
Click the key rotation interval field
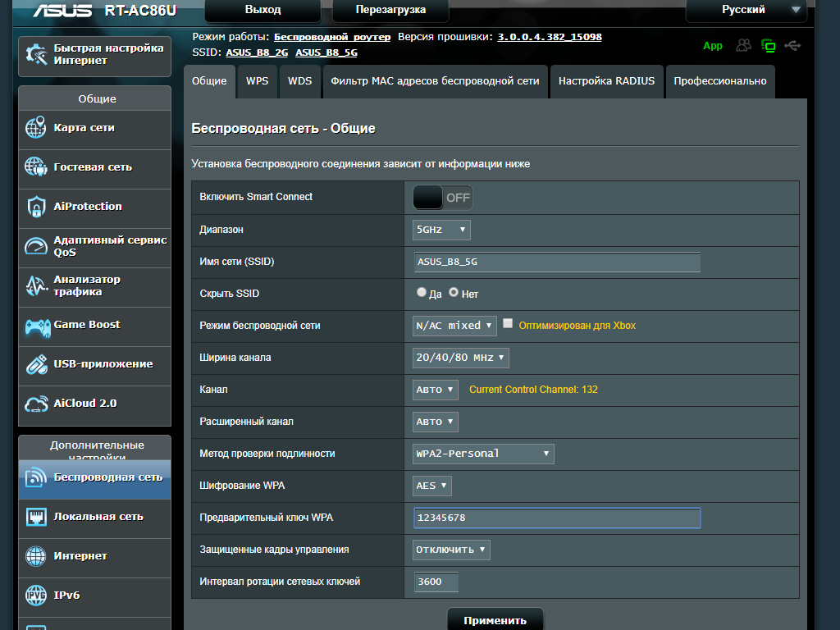tap(436, 582)
